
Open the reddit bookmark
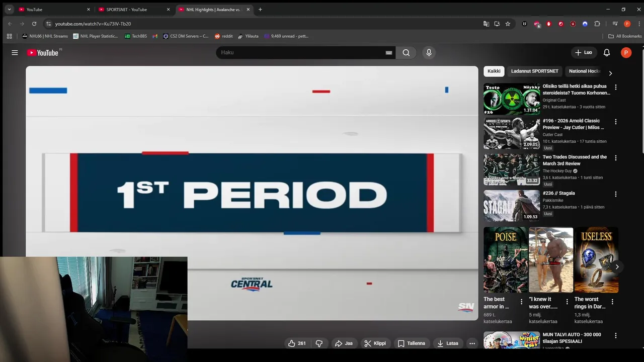224,36
